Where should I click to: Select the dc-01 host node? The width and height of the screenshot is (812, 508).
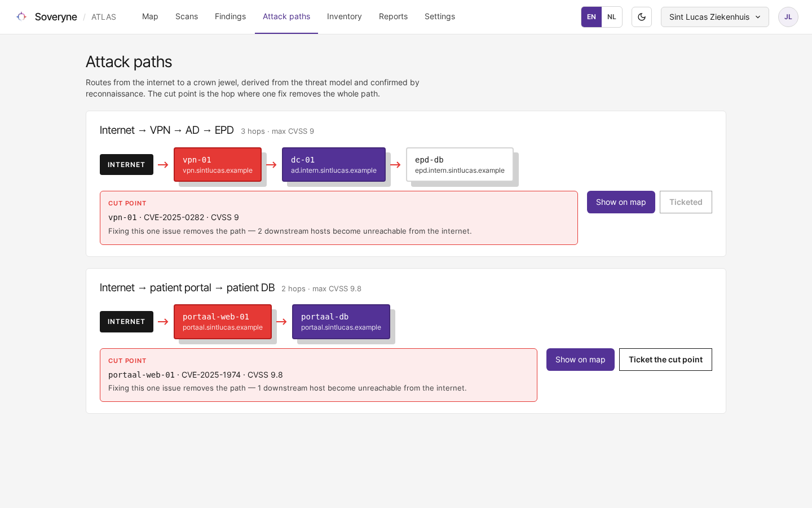pos(334,164)
